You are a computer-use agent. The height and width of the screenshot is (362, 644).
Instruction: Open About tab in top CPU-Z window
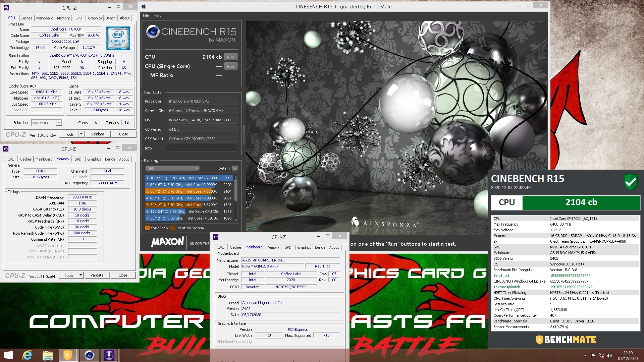(x=124, y=18)
